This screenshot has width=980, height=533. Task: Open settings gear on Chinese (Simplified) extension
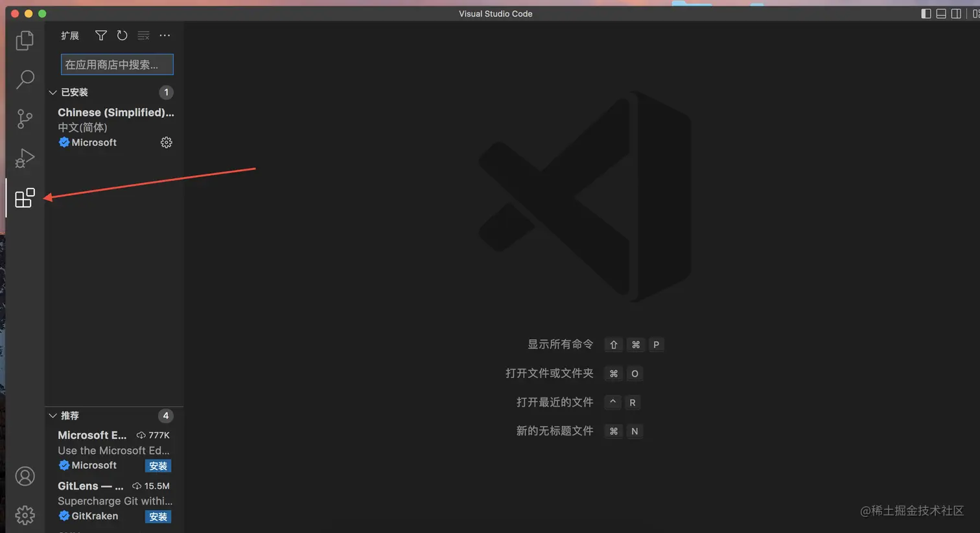(x=166, y=142)
